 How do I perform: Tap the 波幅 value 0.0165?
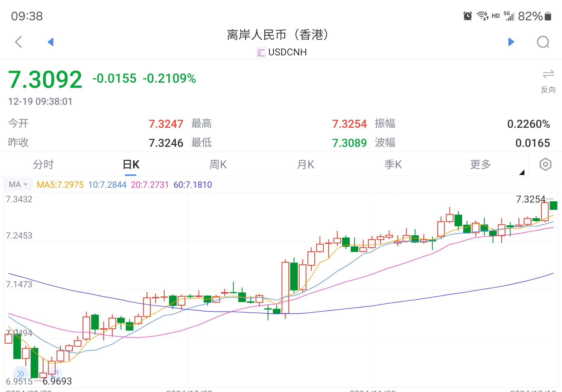coord(533,143)
